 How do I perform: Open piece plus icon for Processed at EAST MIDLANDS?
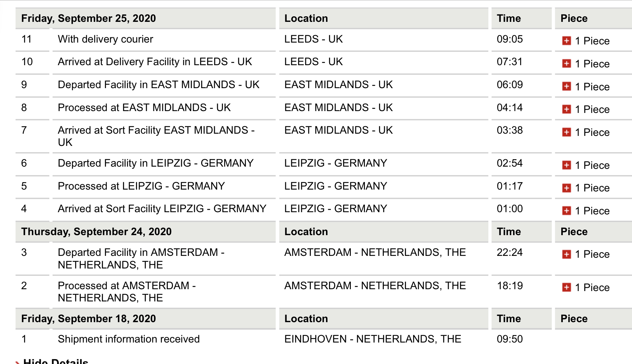pyautogui.click(x=566, y=109)
